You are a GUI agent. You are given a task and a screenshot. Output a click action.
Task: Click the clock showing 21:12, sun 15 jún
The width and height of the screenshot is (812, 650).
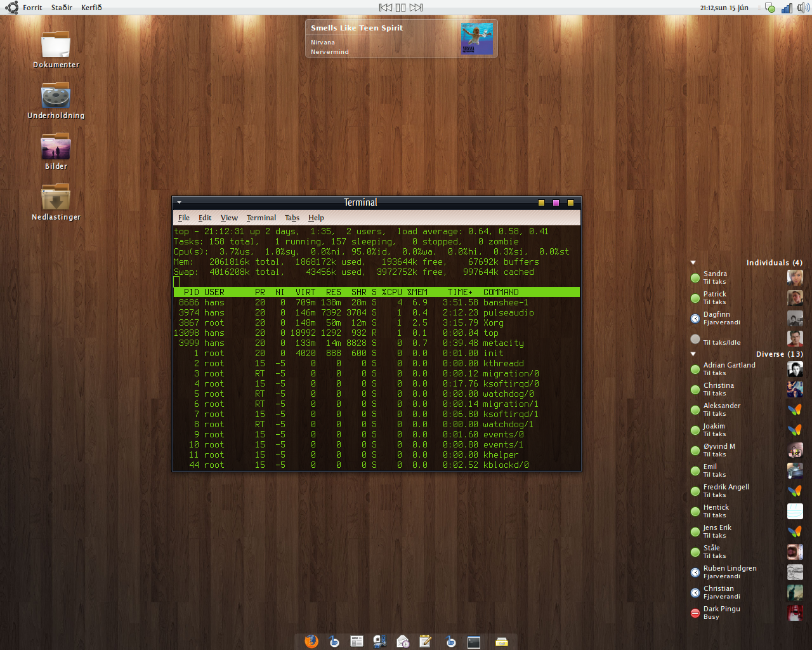point(724,8)
